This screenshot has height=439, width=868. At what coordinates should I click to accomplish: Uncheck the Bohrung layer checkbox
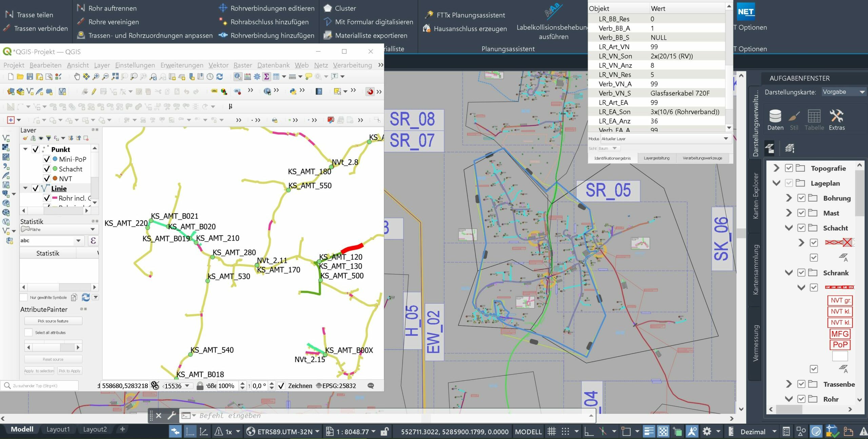[x=801, y=198]
